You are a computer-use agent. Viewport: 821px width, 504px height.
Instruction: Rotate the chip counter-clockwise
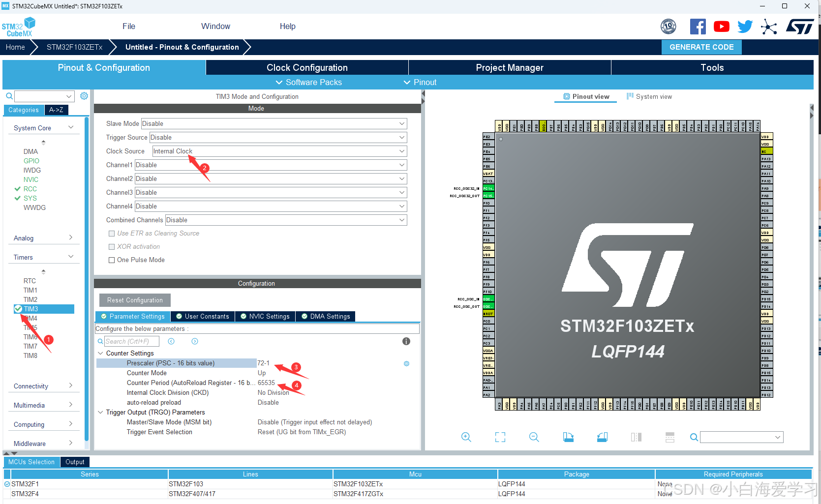(x=602, y=437)
